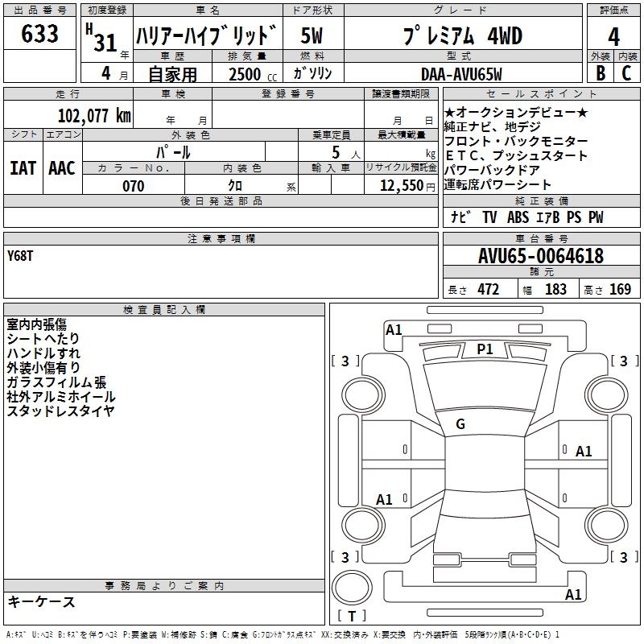644x644 pixels.
Task: Click the mileage 102,077 km
Action: pyautogui.click(x=94, y=116)
